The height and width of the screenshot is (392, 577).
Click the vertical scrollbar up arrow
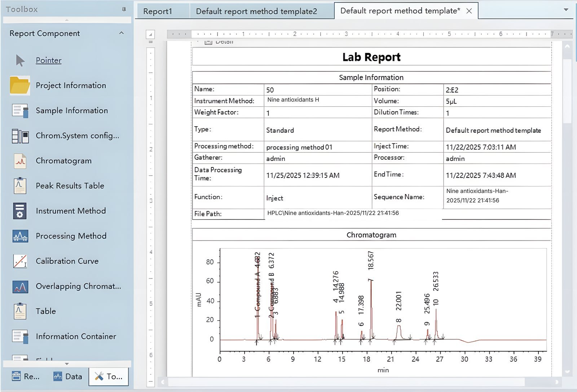pos(567,46)
